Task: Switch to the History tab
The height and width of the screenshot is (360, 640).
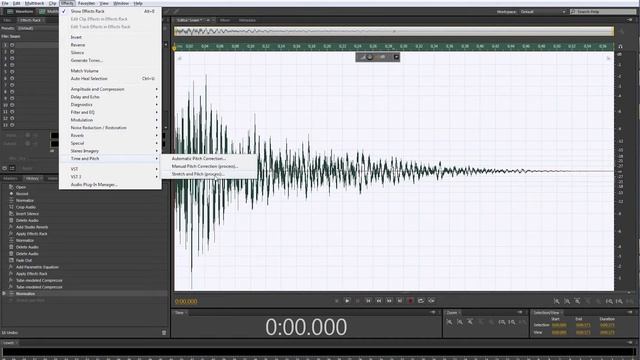Action: [x=32, y=178]
